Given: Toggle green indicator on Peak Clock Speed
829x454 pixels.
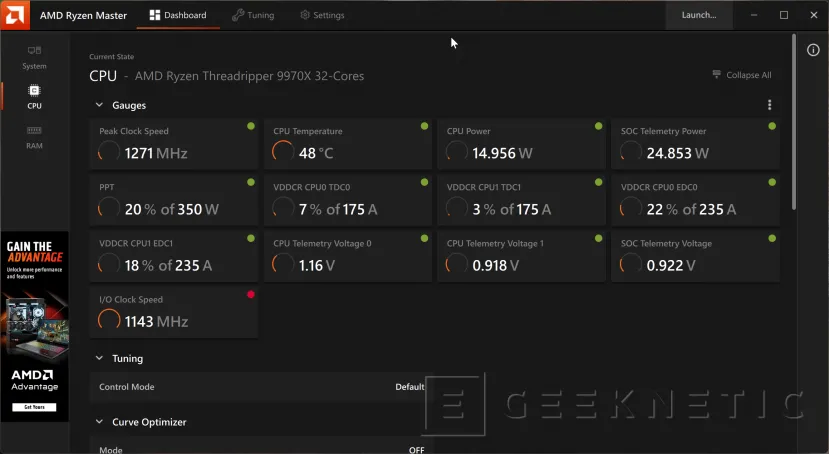Looking at the screenshot, I should coord(251,126).
